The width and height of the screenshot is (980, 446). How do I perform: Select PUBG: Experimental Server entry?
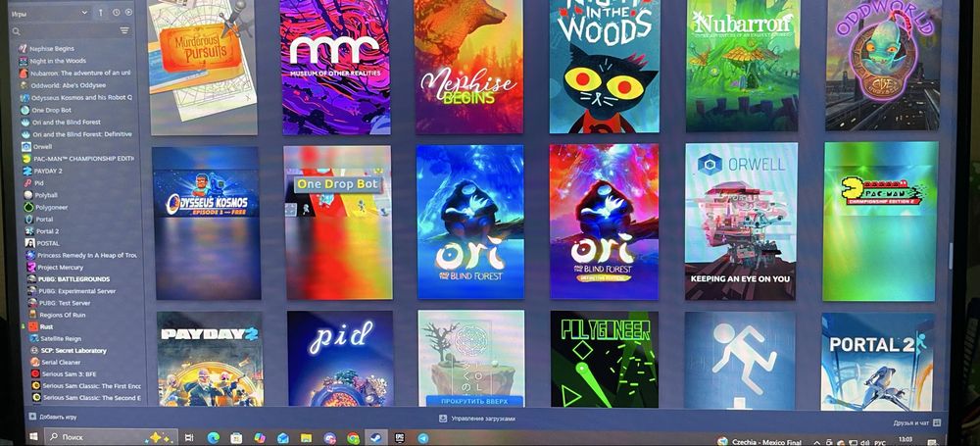[x=76, y=291]
